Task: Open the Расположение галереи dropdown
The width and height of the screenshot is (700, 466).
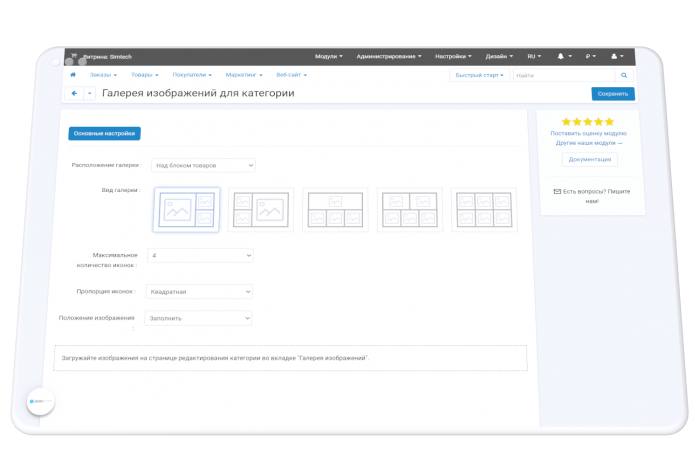Action: (x=203, y=165)
